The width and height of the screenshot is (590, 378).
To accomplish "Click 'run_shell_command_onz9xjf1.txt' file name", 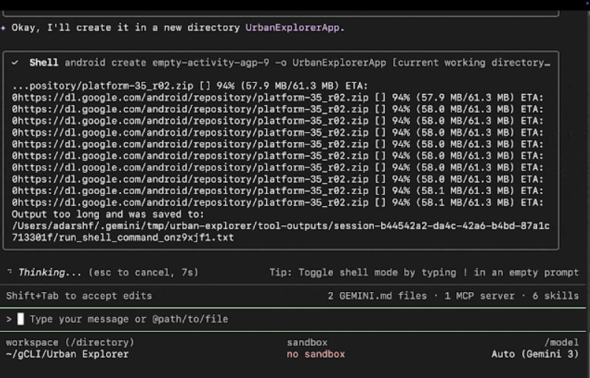I will click(x=146, y=238).
